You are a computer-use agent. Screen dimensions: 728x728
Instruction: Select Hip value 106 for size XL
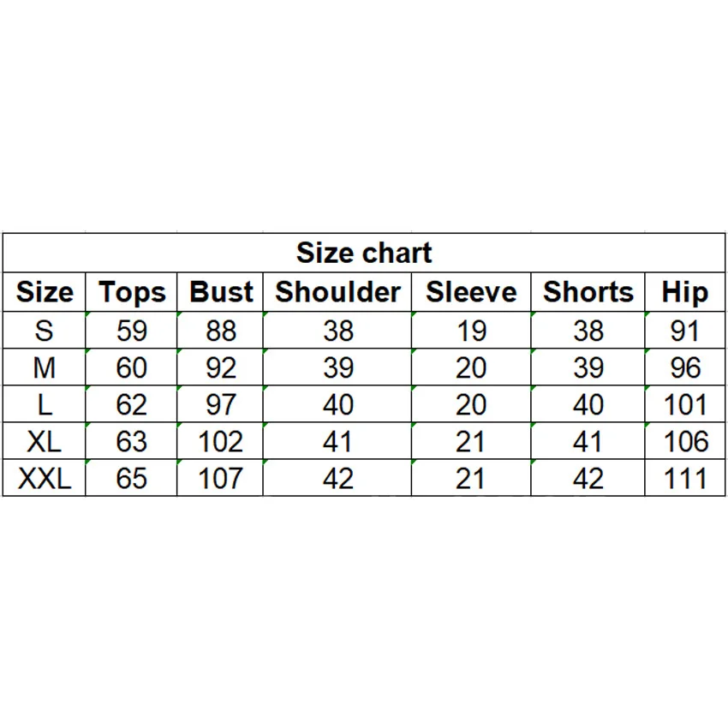click(x=685, y=441)
